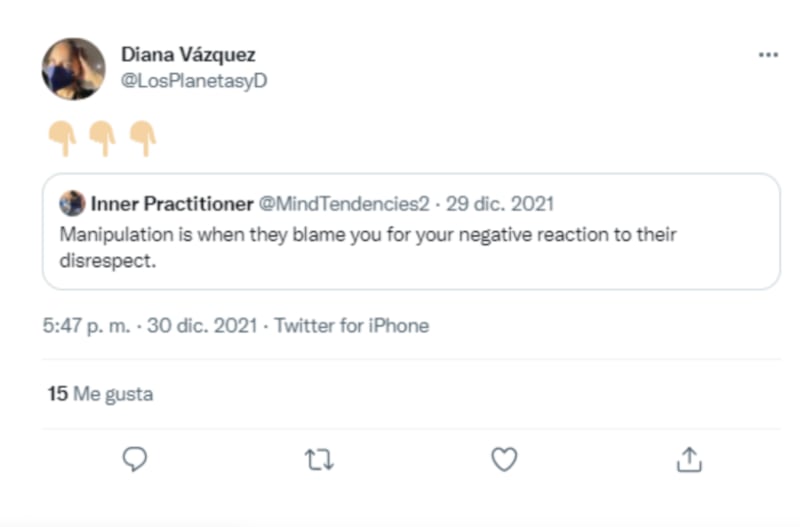
Task: Open Diana Vázquez's profile picture
Action: click(73, 69)
